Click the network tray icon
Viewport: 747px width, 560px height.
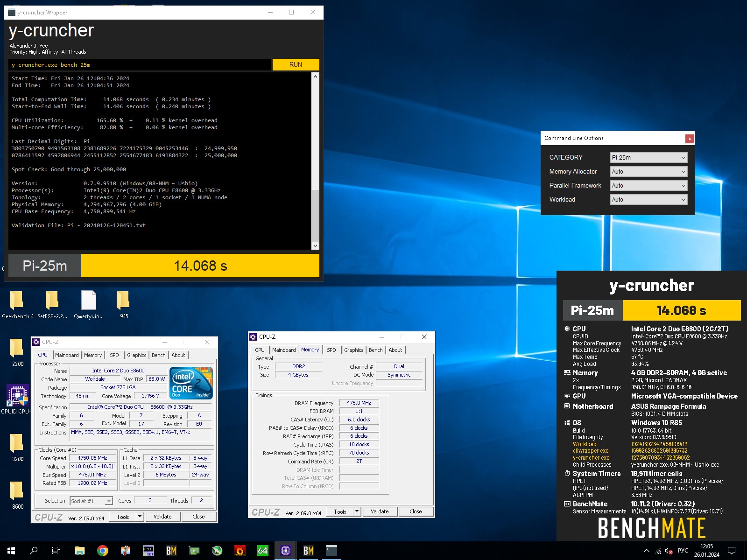pos(658,551)
